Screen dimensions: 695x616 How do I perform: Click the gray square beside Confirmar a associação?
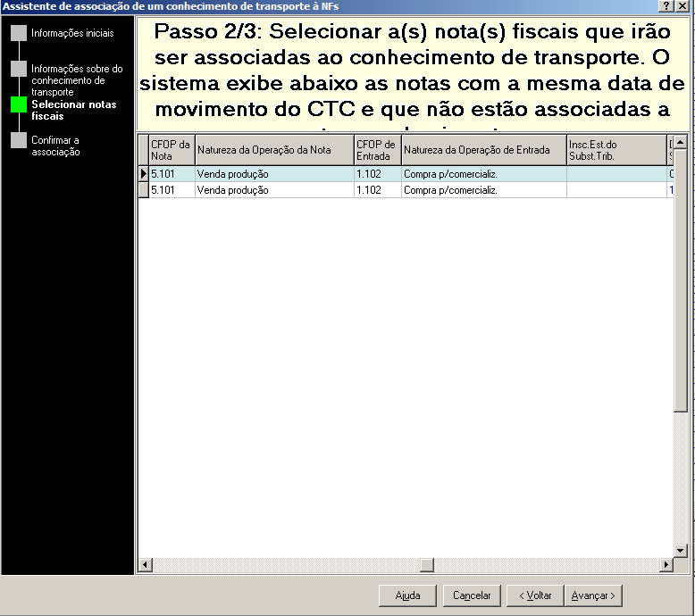[x=19, y=140]
